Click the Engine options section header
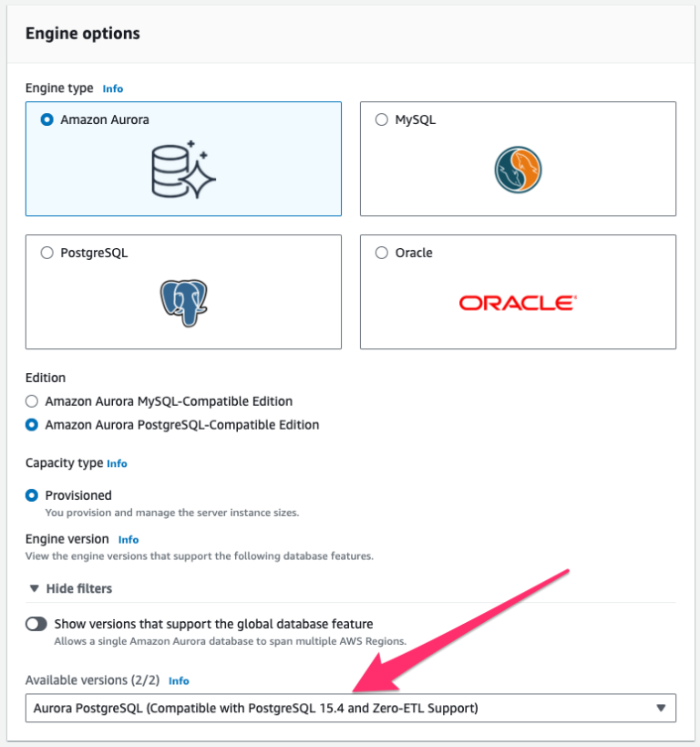Screen dimensions: 700x747 pos(82,33)
